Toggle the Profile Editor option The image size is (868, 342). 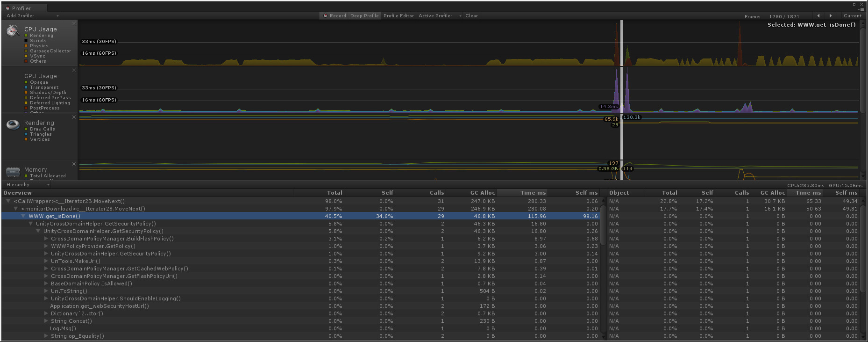coord(398,16)
